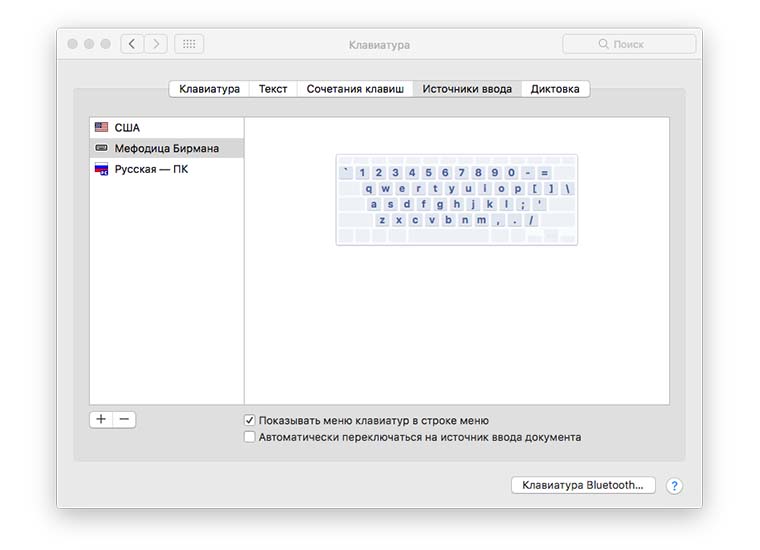Click the Russian flag icon beside Русская — ПК
Image resolution: width=760 pixels, height=550 pixels.
pos(101,169)
